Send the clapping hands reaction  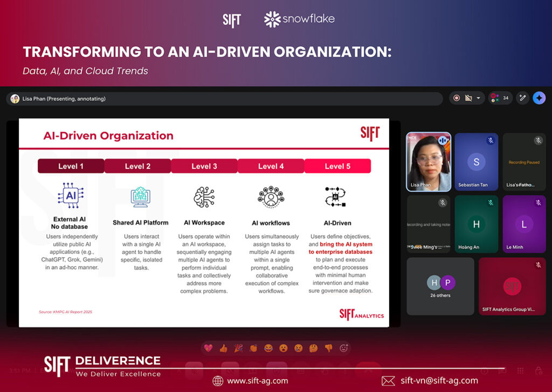point(253,348)
